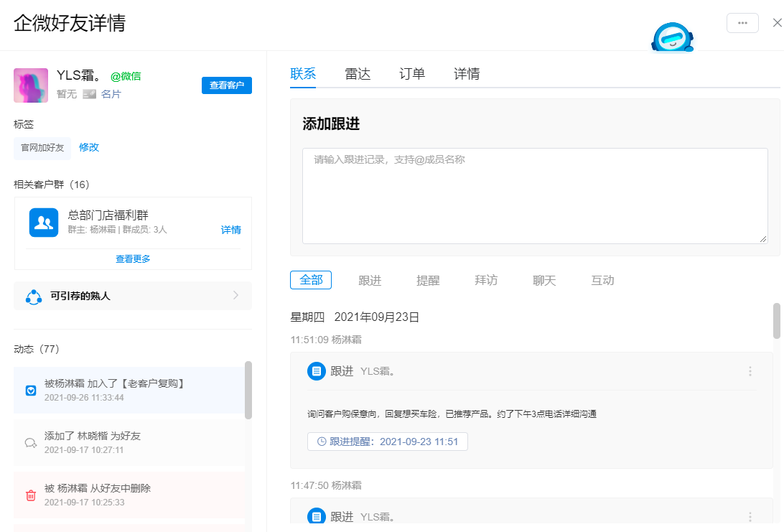The image size is (784, 532).
Task: Click the 可引荐的熟人 network icon
Action: pyautogui.click(x=34, y=296)
